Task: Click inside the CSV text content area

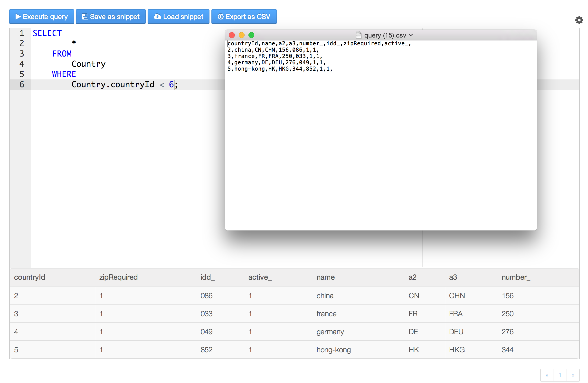Action: pyautogui.click(x=380, y=148)
